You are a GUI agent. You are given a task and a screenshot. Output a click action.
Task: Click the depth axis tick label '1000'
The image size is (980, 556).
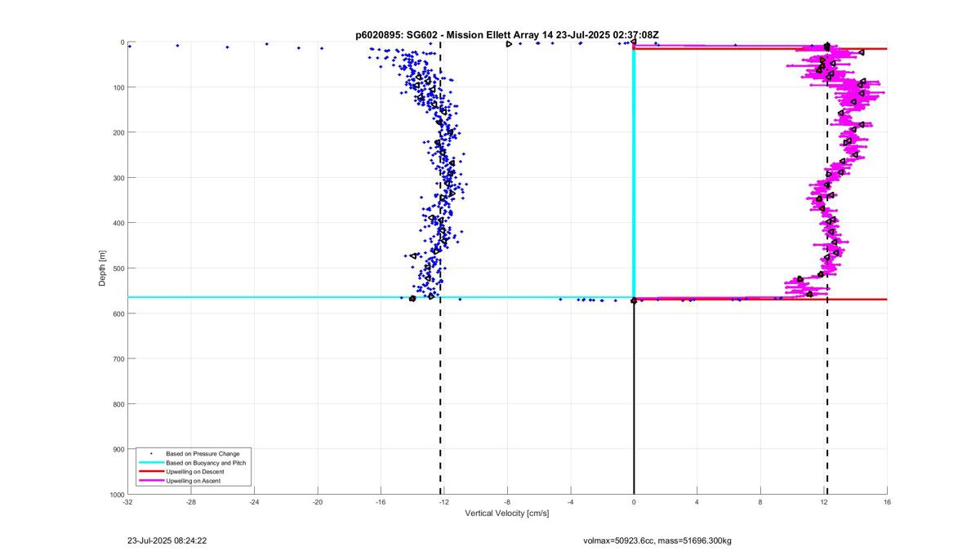(117, 495)
